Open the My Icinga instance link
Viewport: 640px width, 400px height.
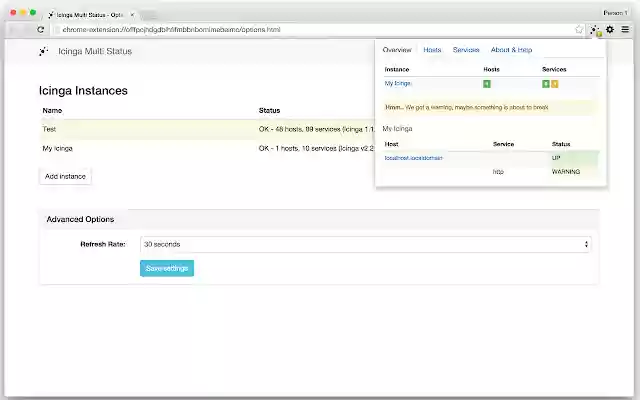coord(398,83)
